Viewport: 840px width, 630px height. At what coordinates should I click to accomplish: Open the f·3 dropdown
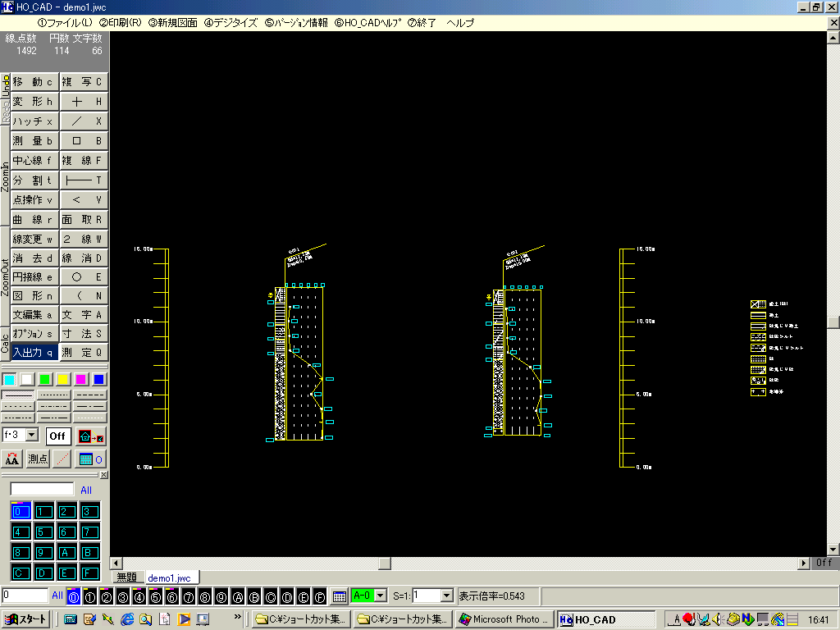coord(32,435)
